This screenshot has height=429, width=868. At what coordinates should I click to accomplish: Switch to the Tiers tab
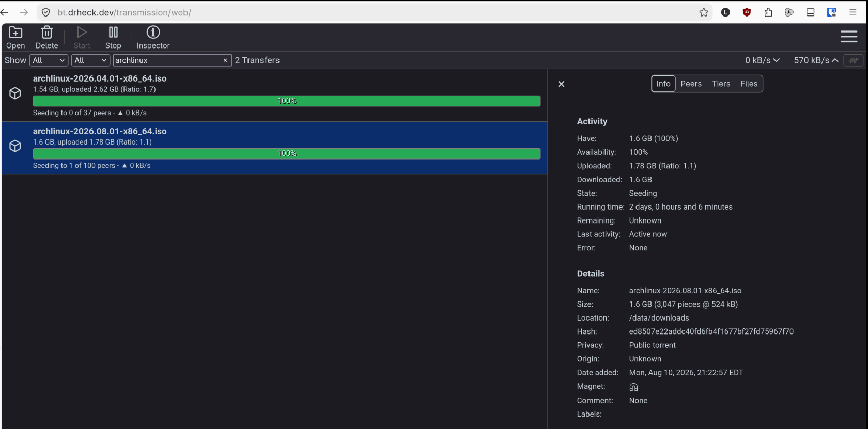(x=721, y=84)
